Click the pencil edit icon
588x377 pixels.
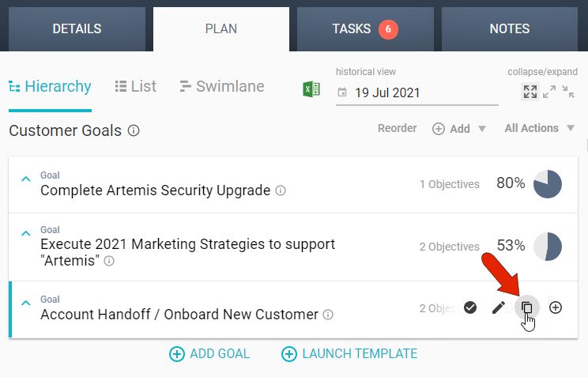498,307
